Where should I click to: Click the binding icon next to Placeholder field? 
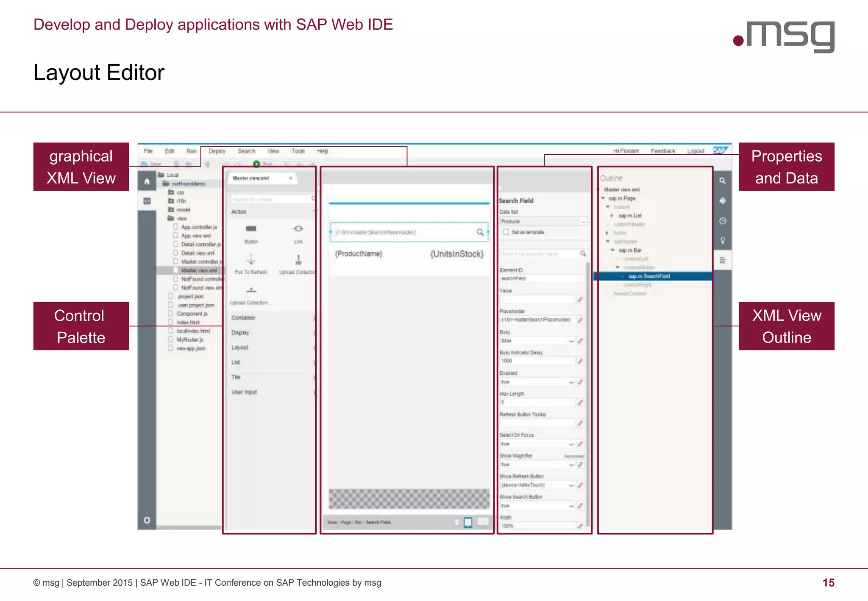(580, 320)
